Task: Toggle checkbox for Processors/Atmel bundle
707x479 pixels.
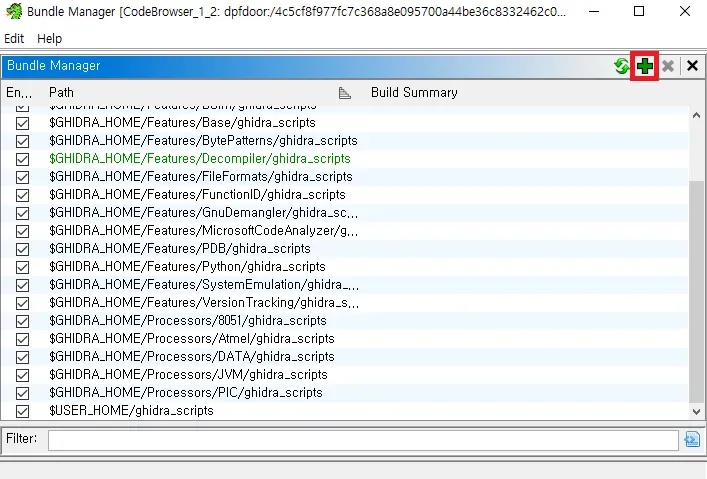Action: coord(22,340)
